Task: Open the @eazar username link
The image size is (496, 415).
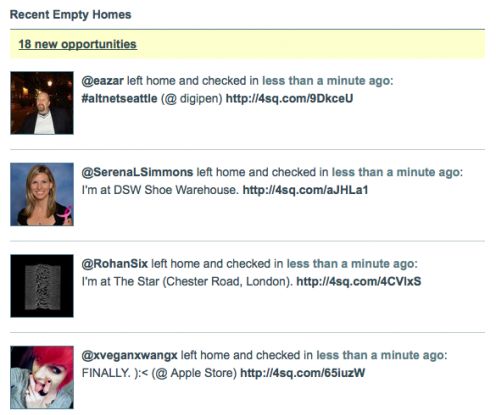Action: pos(103,81)
